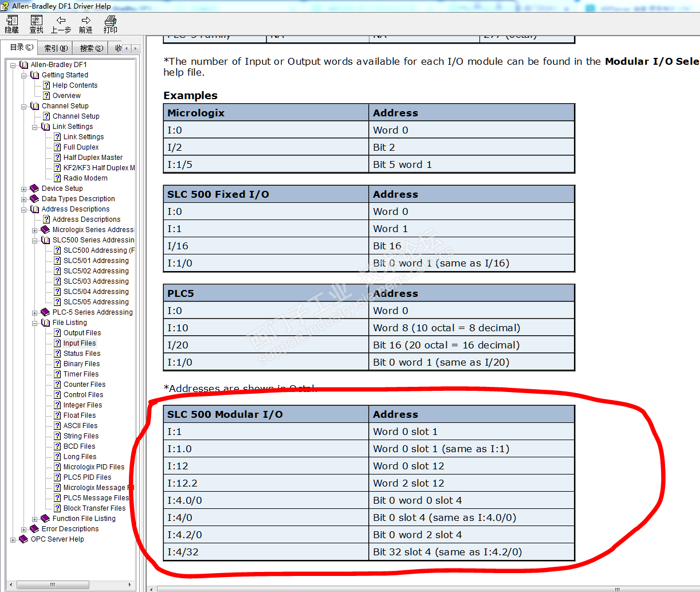
Task: Open the Block Transfer Files topic
Action: pyautogui.click(x=95, y=508)
